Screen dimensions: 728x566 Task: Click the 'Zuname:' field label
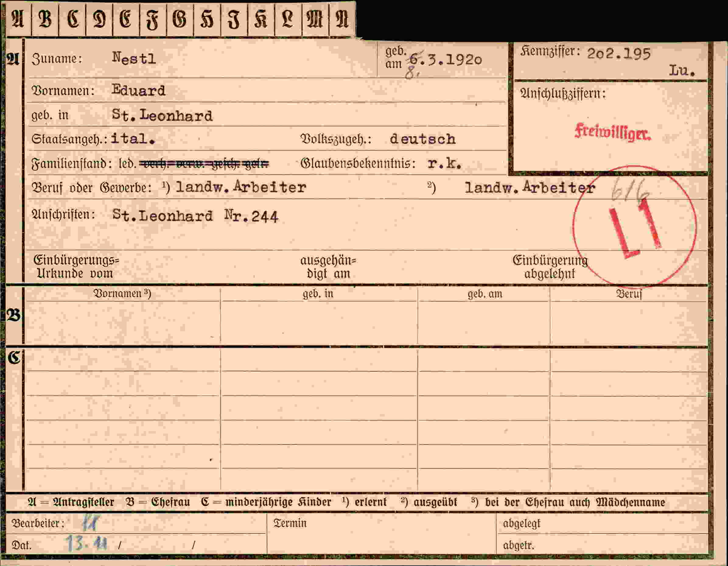[x=57, y=59]
